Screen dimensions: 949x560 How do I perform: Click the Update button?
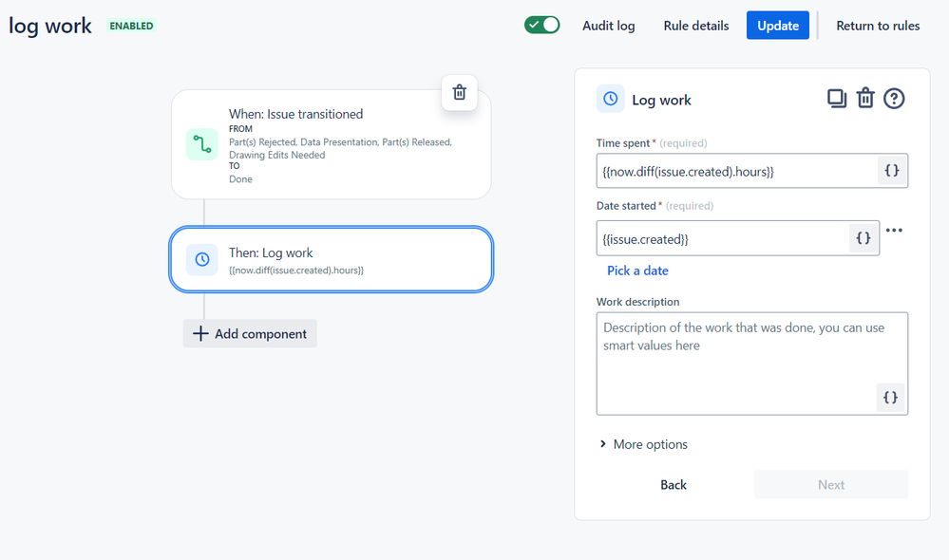click(x=777, y=26)
